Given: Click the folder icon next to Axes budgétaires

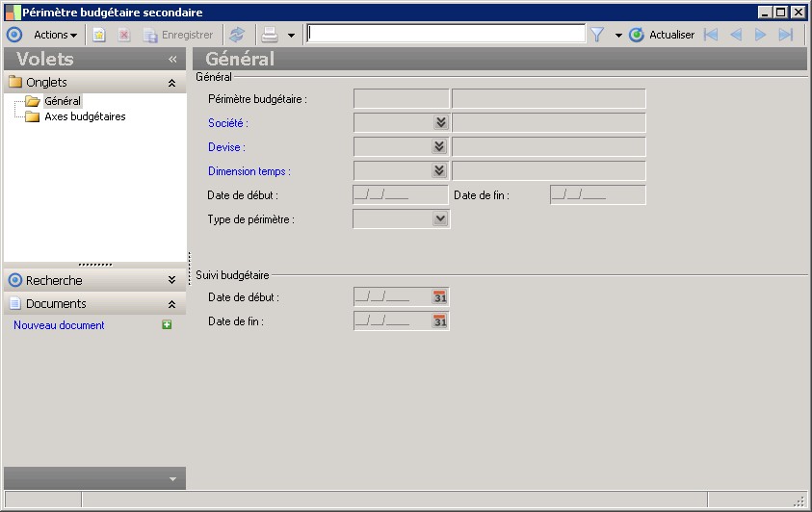Looking at the screenshot, I should [33, 116].
